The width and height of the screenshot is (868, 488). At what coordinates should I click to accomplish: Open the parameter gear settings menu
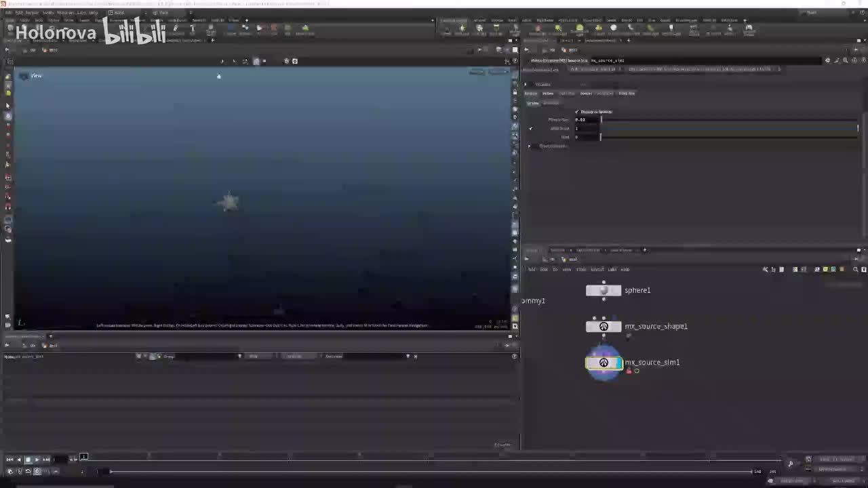point(827,60)
